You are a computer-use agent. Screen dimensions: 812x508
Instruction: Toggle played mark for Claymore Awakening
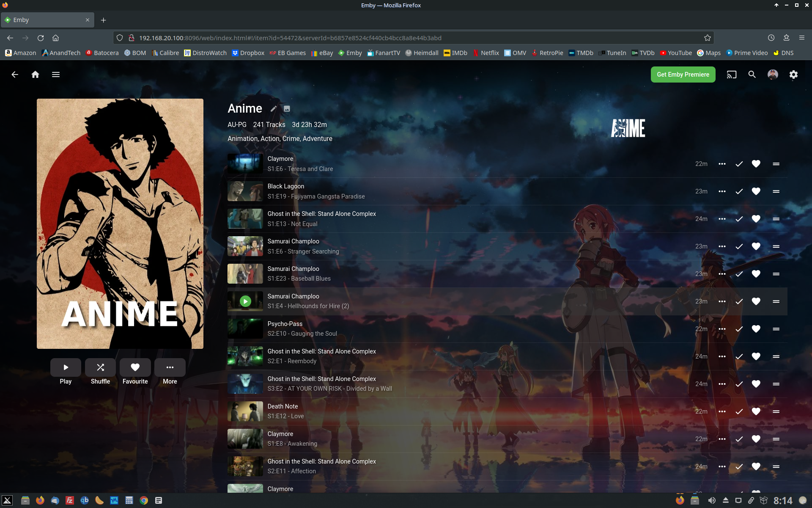[739, 439]
